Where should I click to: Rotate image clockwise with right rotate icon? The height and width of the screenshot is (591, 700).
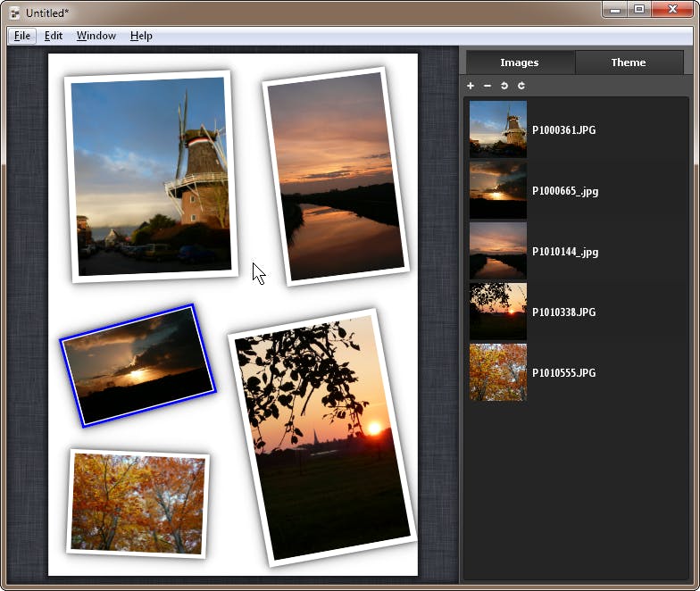click(x=521, y=86)
